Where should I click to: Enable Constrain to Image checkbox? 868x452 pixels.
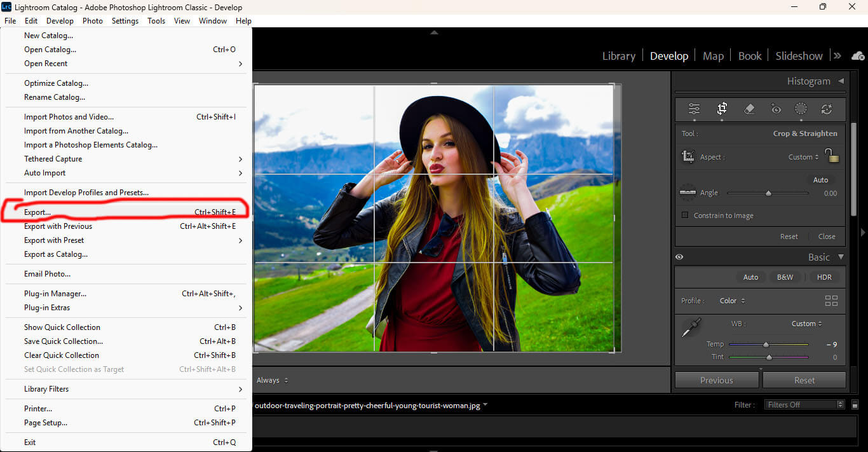pos(685,216)
